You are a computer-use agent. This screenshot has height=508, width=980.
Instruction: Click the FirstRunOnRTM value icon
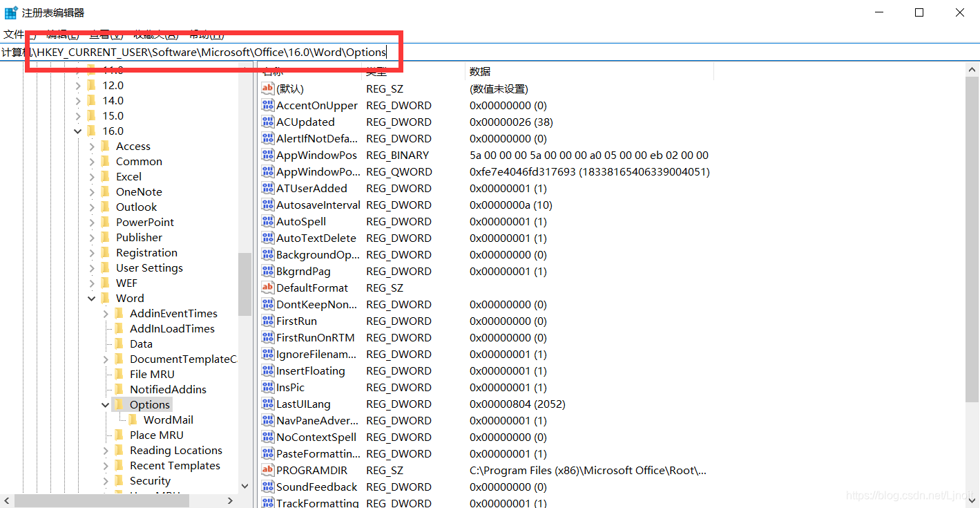coord(268,337)
